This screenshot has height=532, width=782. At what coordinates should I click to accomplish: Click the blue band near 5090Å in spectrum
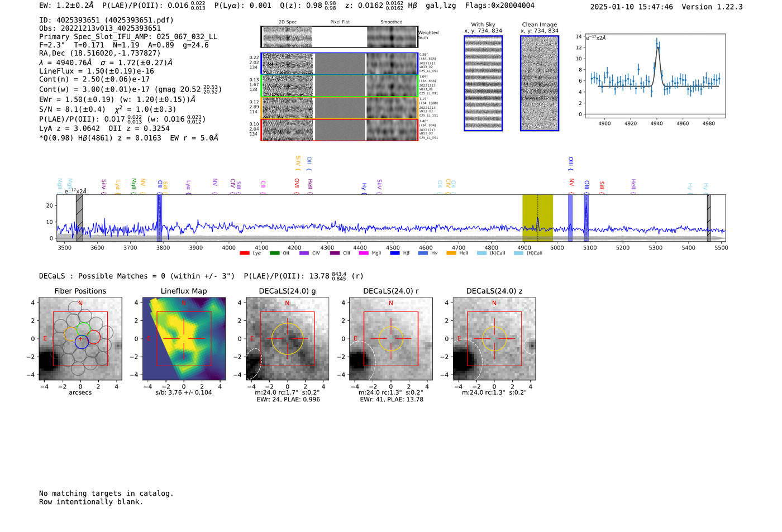click(586, 218)
